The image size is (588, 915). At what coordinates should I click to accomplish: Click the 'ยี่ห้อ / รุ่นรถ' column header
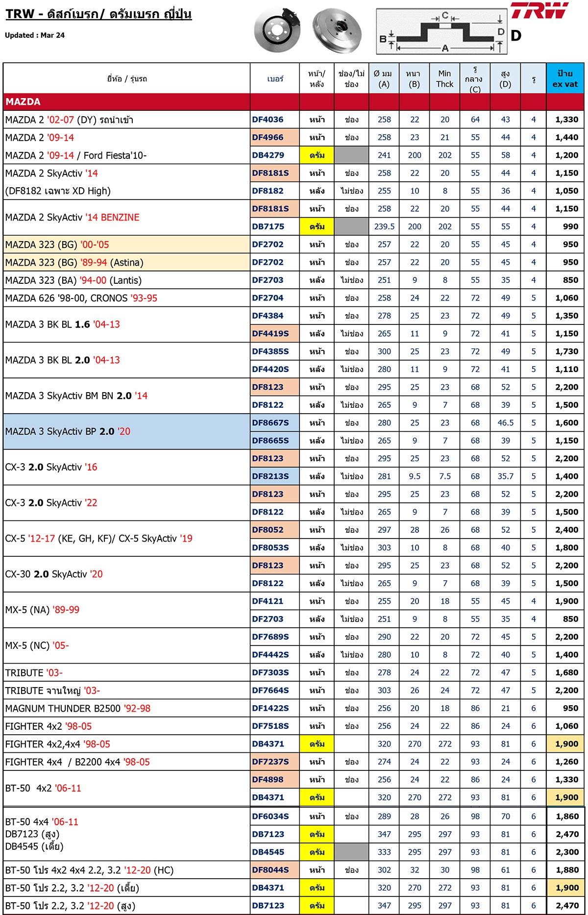pos(127,78)
